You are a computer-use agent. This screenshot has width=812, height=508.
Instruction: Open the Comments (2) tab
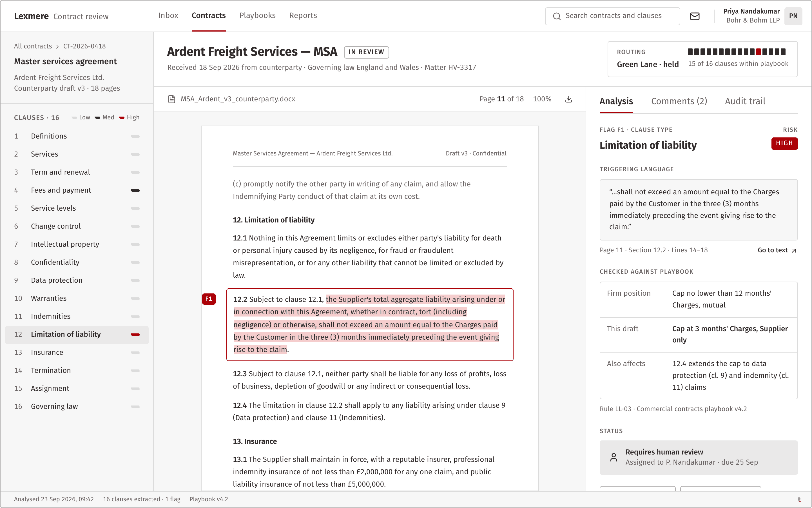pyautogui.click(x=679, y=101)
